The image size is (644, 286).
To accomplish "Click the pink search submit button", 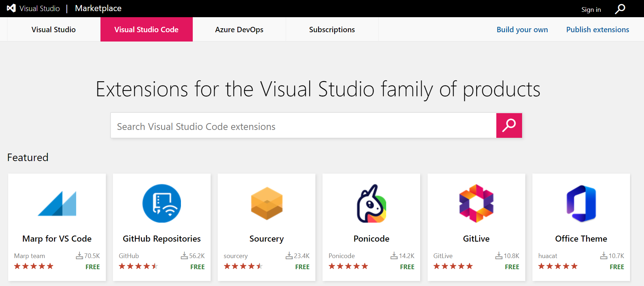I will pos(509,126).
